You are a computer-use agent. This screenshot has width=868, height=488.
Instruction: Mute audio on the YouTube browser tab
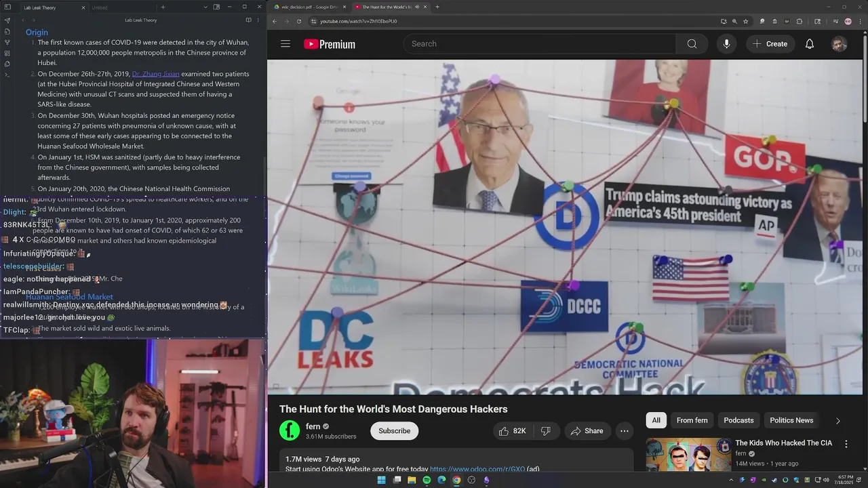(x=416, y=7)
